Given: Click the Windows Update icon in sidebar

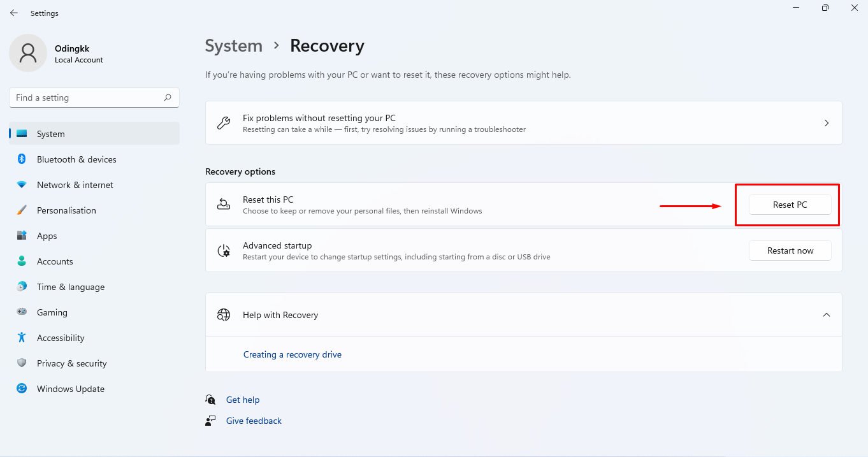Looking at the screenshot, I should tap(22, 389).
